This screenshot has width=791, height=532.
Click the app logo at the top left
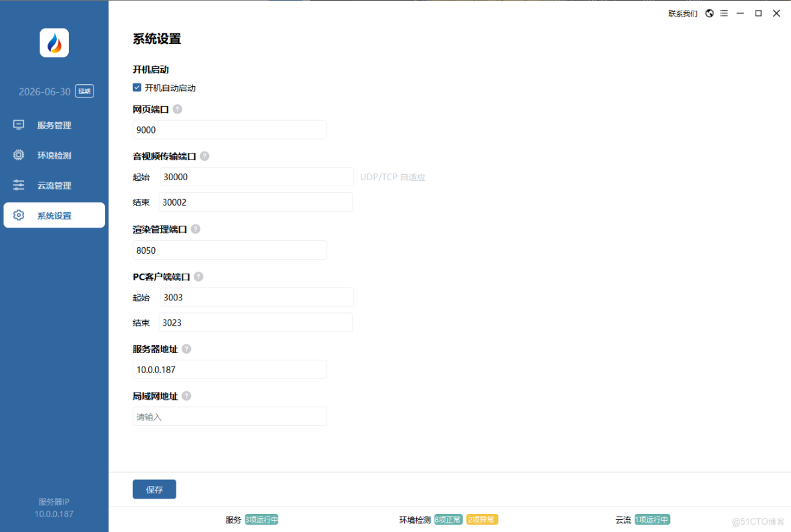pos(53,42)
